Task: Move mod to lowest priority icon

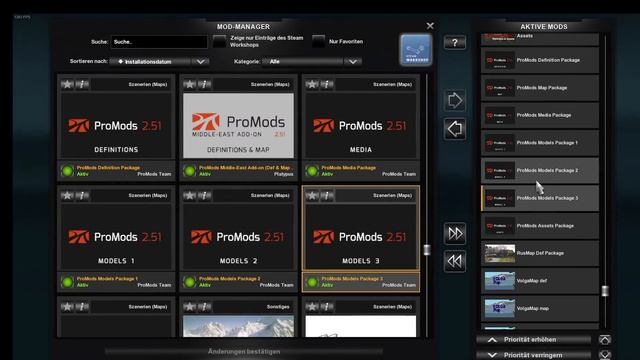Action: 605,355
